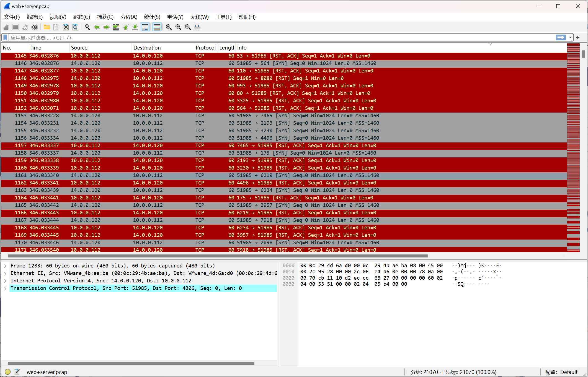
Task: Toggle packet list colorization
Action: [x=157, y=27]
